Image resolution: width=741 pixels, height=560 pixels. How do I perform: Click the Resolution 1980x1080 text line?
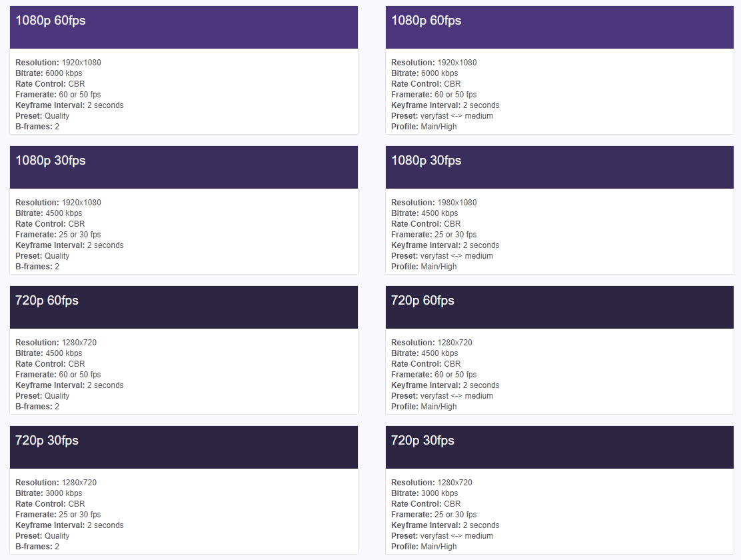[433, 203]
